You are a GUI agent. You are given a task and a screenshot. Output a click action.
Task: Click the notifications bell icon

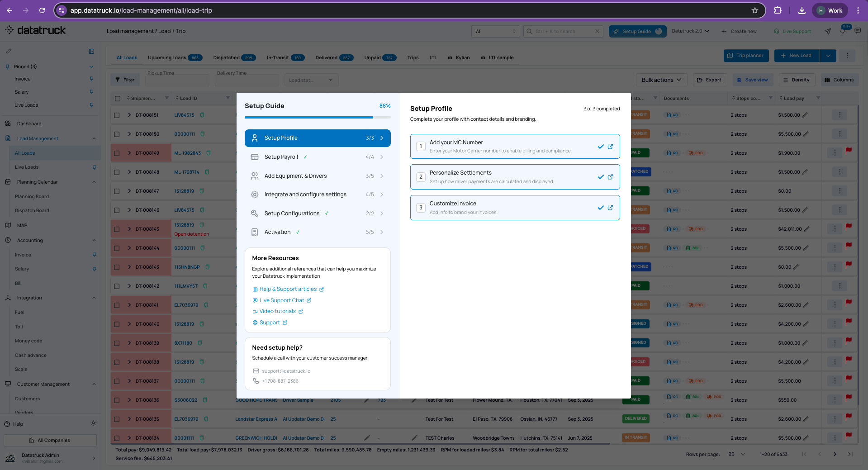[x=843, y=31]
